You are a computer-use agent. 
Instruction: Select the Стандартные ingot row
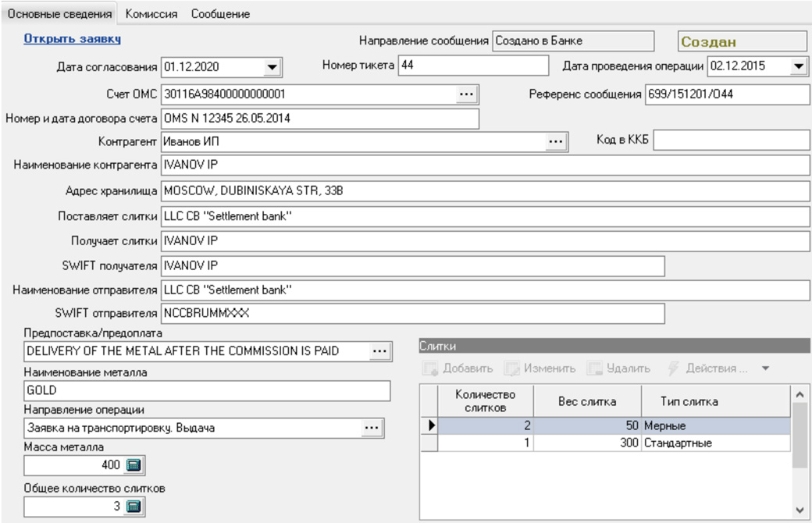click(678, 443)
